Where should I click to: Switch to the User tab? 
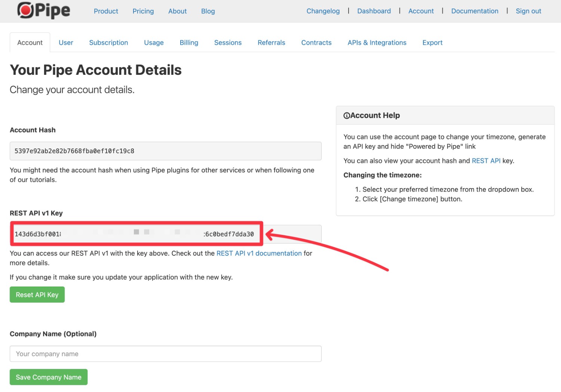click(x=66, y=43)
